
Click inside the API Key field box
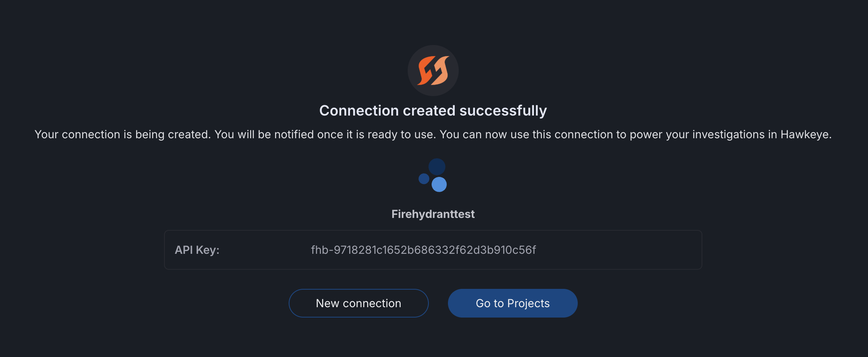click(x=433, y=250)
